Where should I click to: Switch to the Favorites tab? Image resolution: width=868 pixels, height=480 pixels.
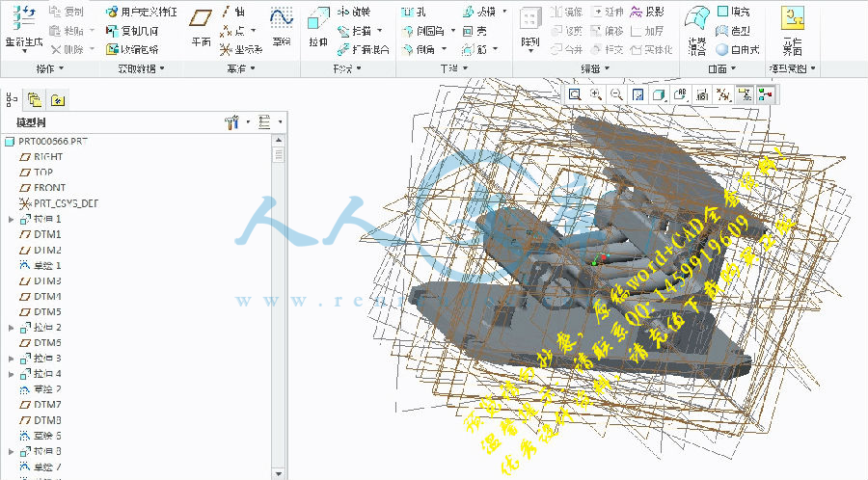pyautogui.click(x=58, y=99)
